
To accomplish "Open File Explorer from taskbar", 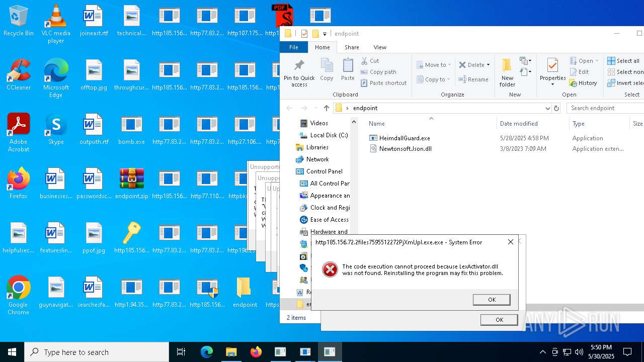I will [231, 352].
